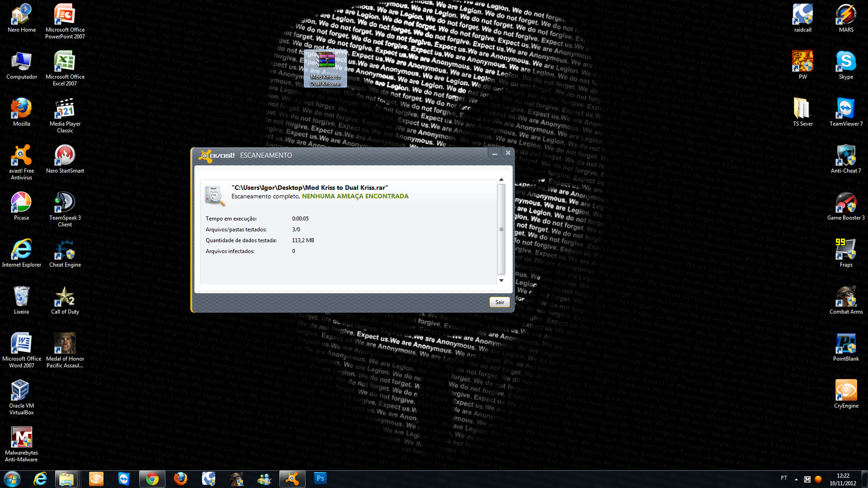Click the scrollbar thumb in avast results
Image resolution: width=868 pixels, height=488 pixels.
point(501,229)
